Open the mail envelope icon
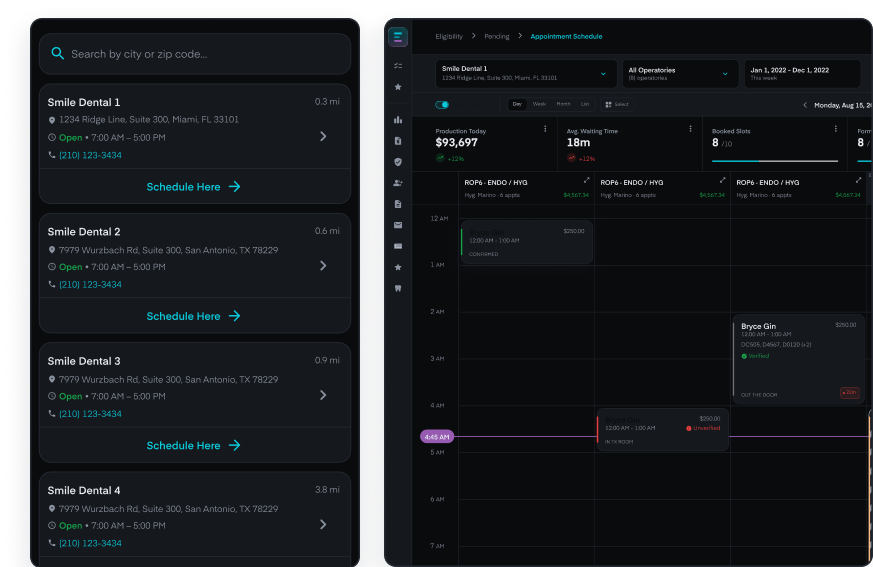 click(x=398, y=225)
